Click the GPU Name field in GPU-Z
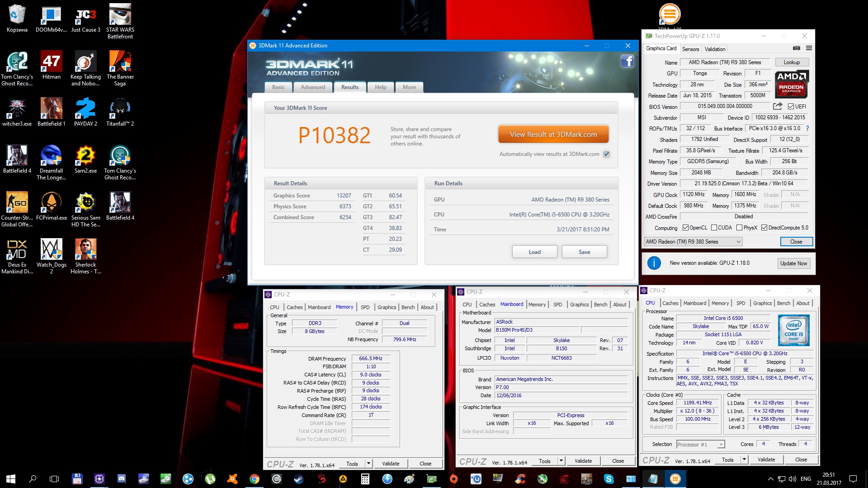Viewport: 868px width, 488px height. (725, 62)
